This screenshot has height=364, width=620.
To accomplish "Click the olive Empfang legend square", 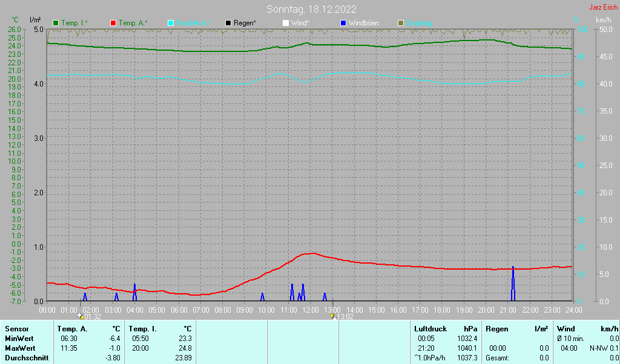I will click(401, 24).
